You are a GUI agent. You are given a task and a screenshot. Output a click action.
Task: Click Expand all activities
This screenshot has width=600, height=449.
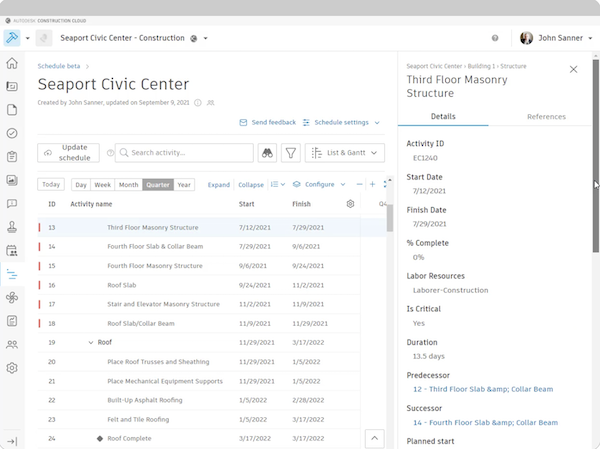coord(219,185)
